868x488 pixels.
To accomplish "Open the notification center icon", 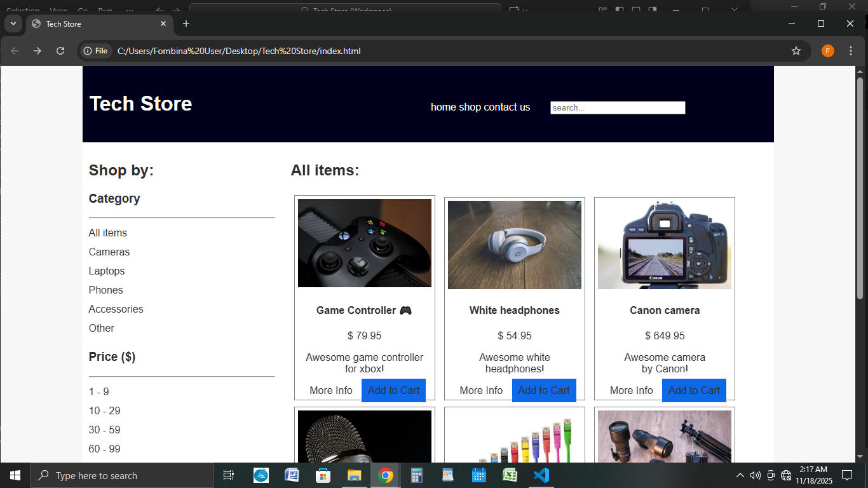I will coord(846,475).
